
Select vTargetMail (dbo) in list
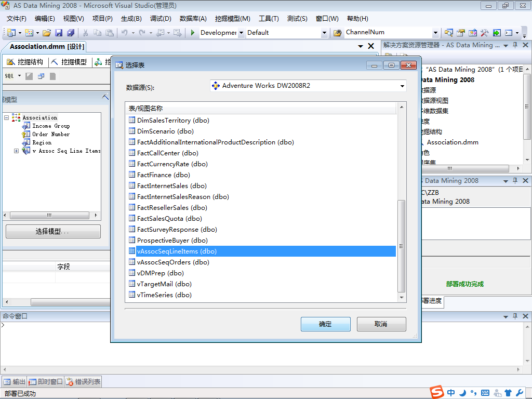point(164,284)
